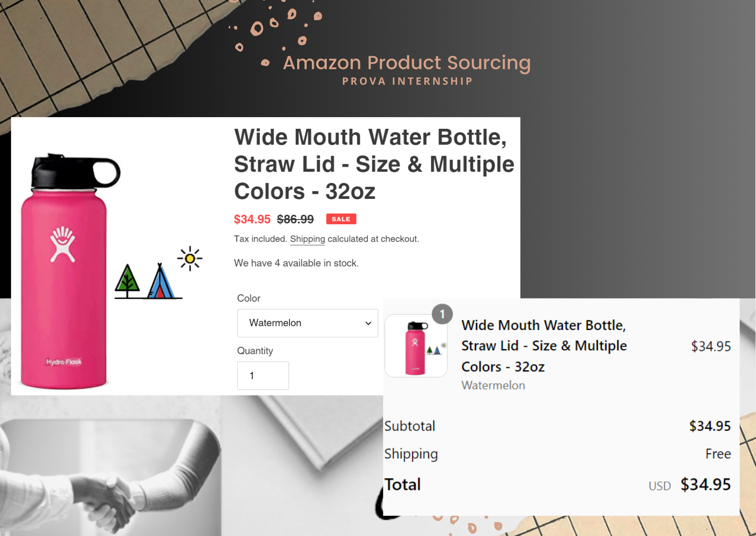Click the quantity badge showing 1 on cart thumbnail
Screen dimensions: 756x536
click(x=442, y=314)
